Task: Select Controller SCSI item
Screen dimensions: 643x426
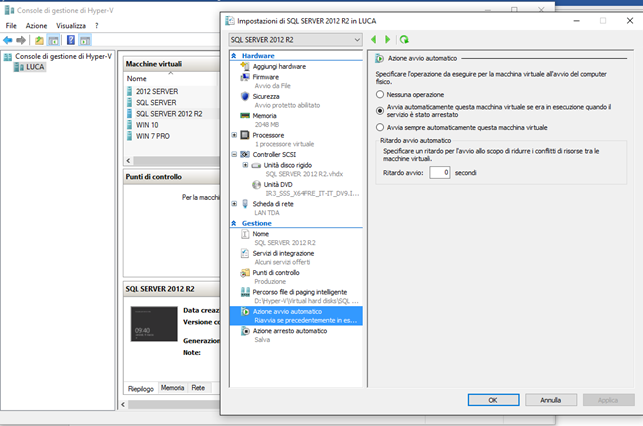Action: click(274, 155)
